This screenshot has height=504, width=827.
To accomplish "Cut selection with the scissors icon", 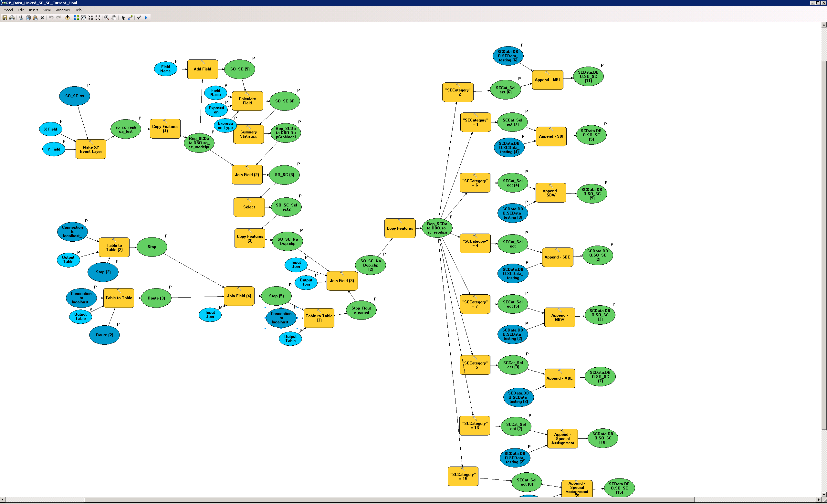I will tap(21, 18).
